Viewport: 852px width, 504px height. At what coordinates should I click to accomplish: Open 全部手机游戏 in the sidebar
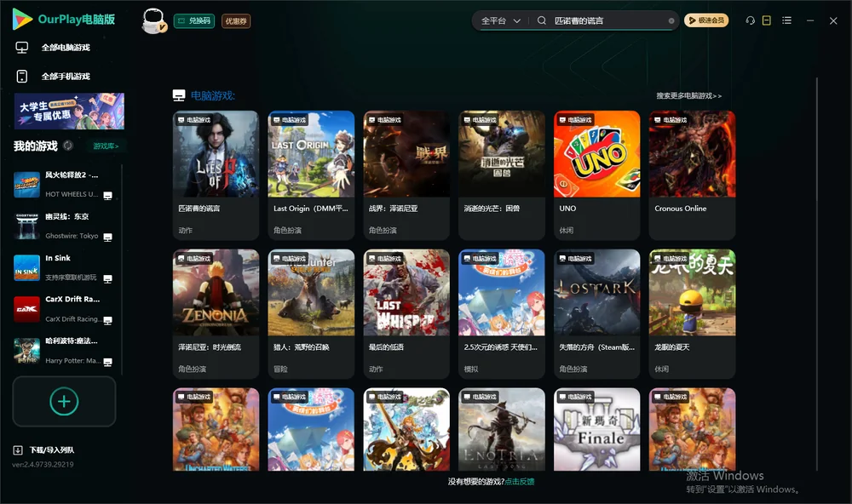[53, 76]
